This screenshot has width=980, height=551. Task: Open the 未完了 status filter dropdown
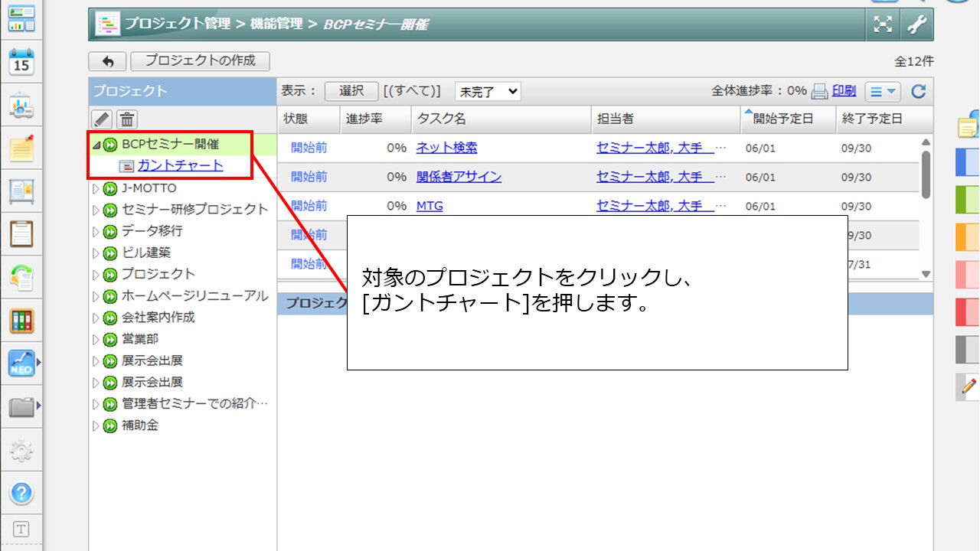click(488, 92)
